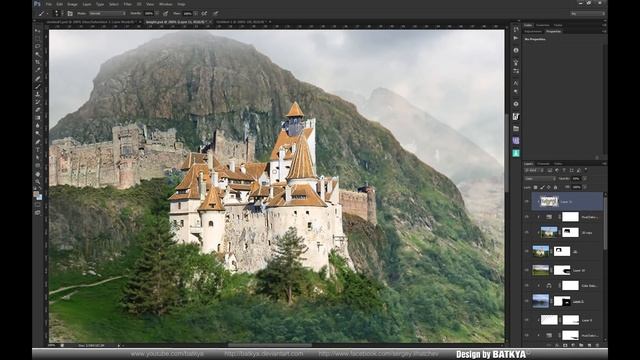Select the Eraser tool
Screen dimensions: 640x360
coord(38,110)
